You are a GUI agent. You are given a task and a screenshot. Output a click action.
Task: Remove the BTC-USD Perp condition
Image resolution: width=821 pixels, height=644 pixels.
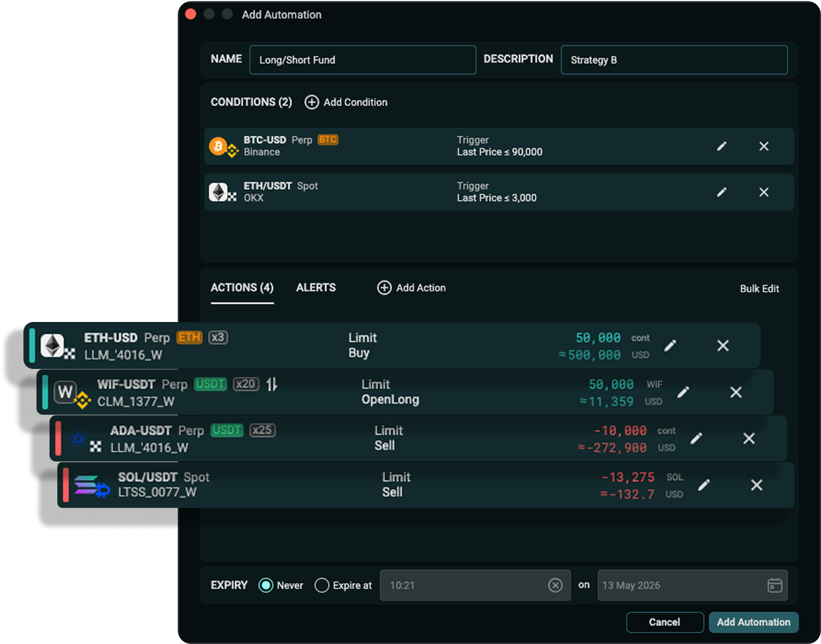point(764,146)
